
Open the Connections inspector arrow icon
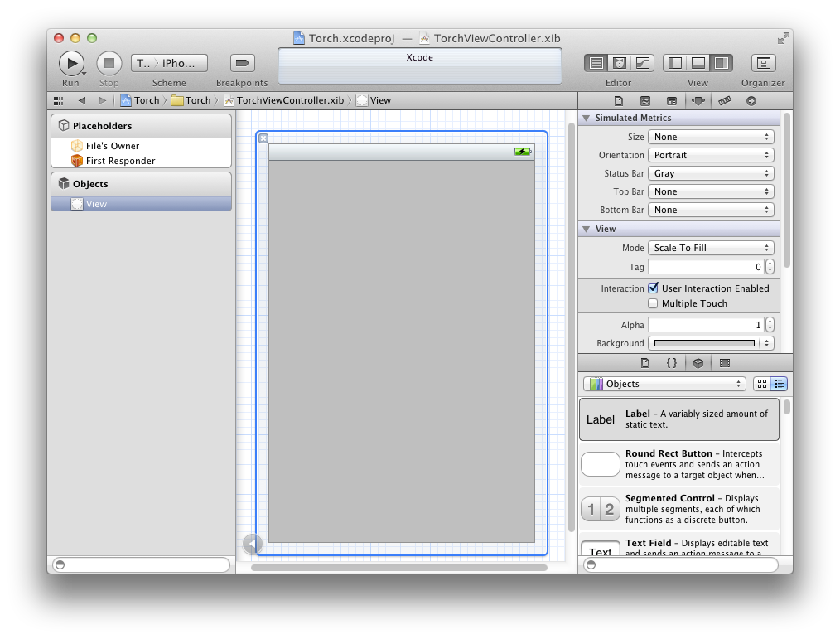(x=750, y=100)
